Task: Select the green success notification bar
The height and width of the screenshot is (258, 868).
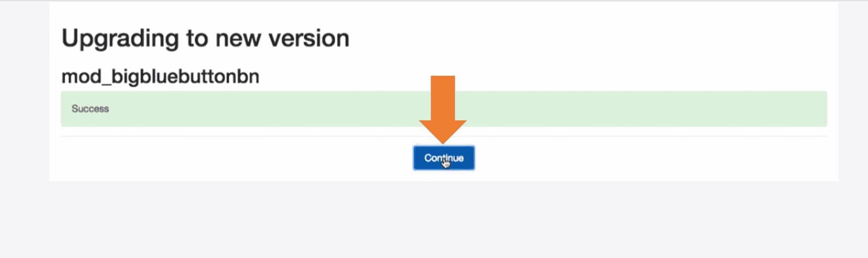Action: tap(444, 109)
